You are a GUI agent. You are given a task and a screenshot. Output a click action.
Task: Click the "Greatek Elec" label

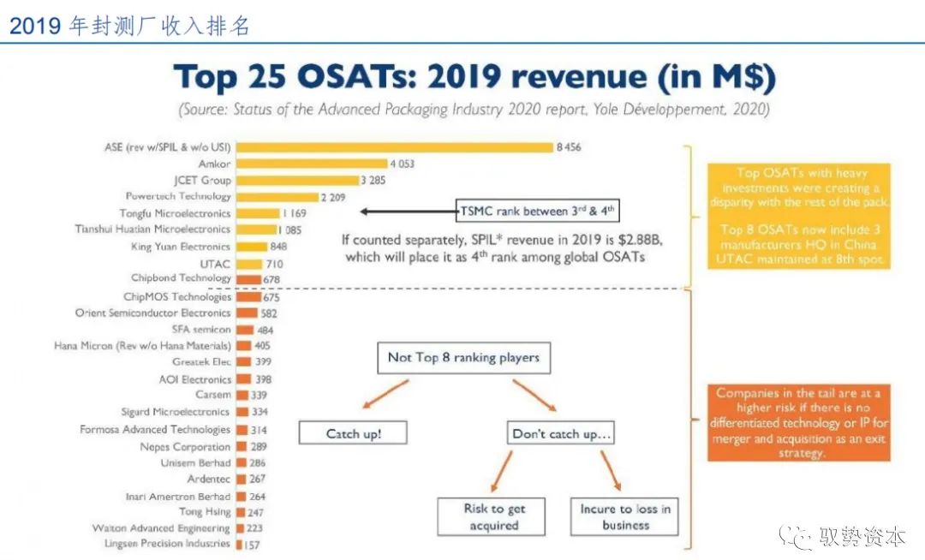point(202,361)
